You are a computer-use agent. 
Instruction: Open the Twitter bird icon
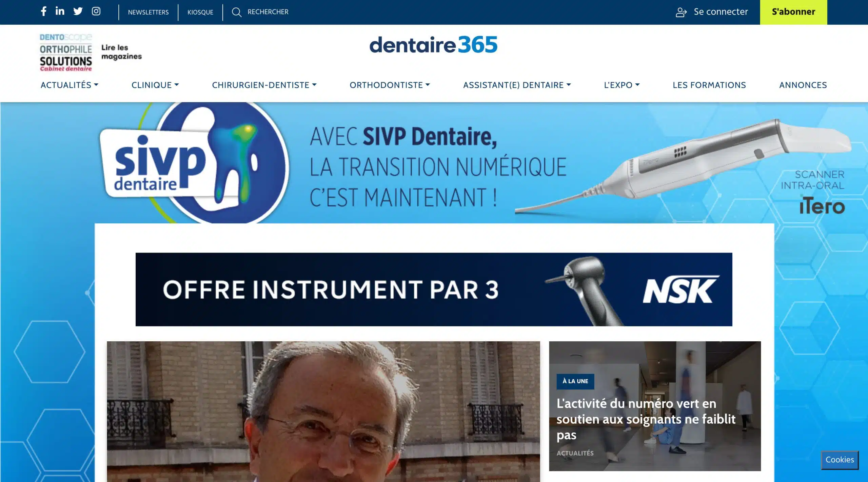tap(78, 11)
